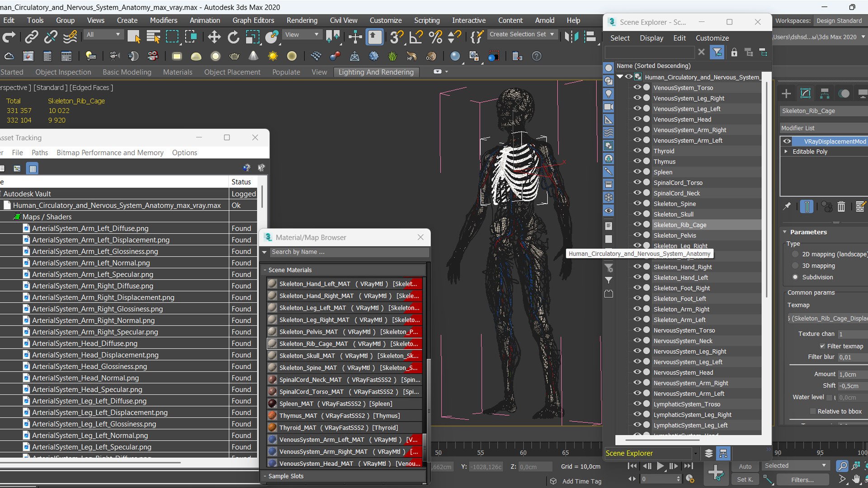This screenshot has width=868, height=488.
Task: Toggle the Angle Snap button
Action: [416, 37]
